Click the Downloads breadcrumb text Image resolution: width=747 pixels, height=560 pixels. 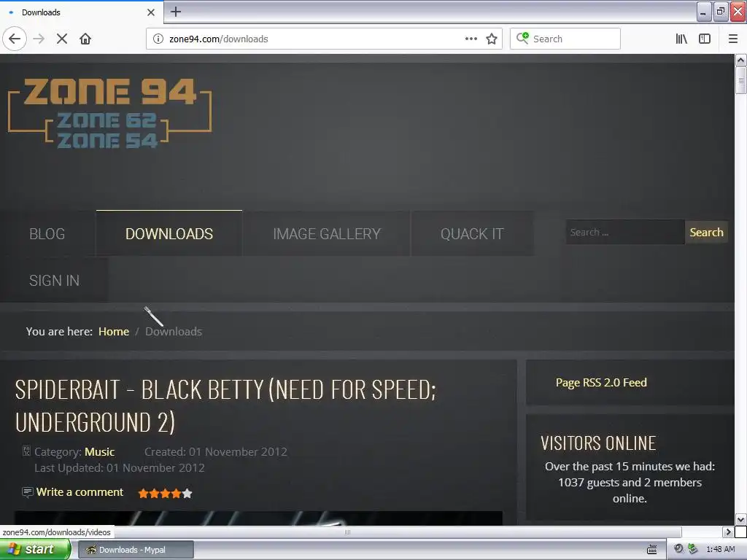(174, 332)
